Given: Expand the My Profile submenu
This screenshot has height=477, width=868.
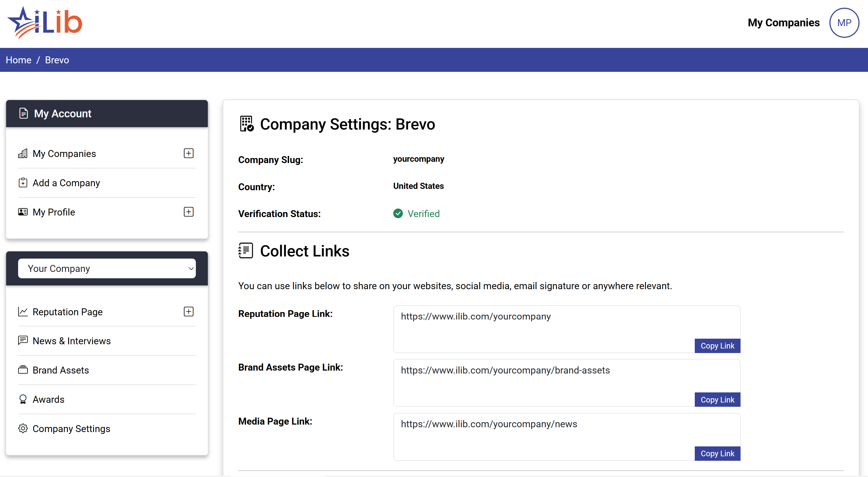Looking at the screenshot, I should [188, 212].
